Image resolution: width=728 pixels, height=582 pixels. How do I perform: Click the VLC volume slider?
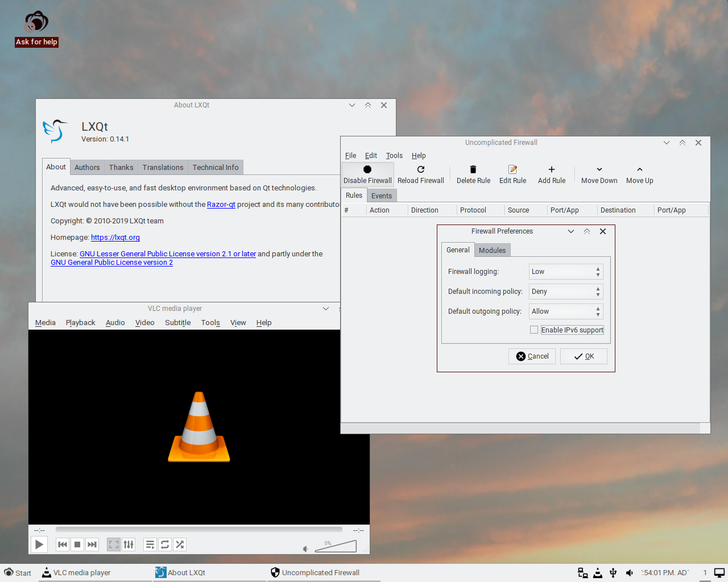[336, 546]
